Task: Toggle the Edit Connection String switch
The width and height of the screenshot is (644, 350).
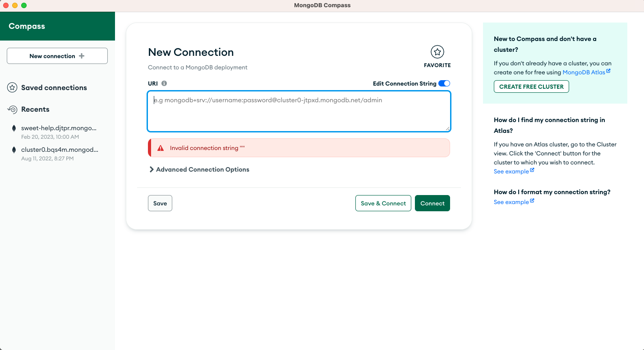Action: [x=444, y=83]
